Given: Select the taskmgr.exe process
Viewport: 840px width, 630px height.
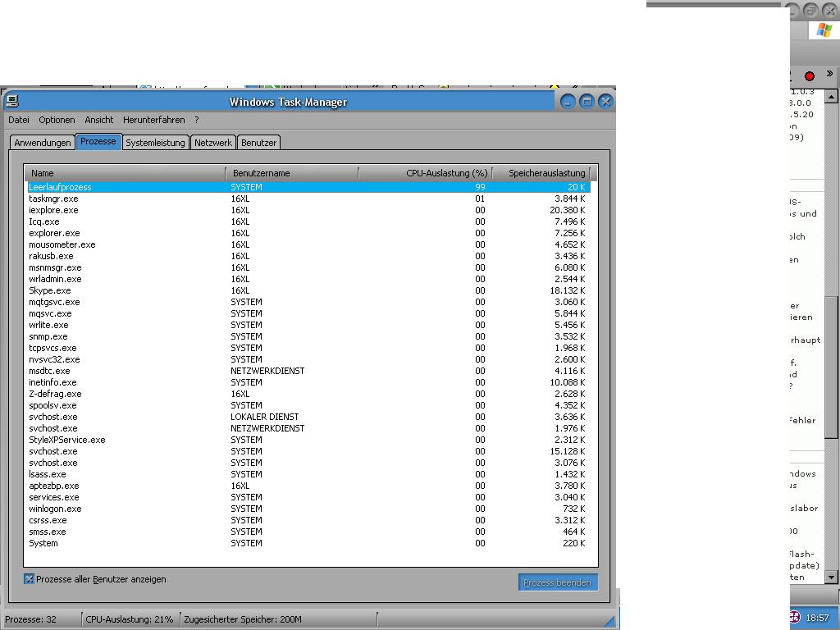Looking at the screenshot, I should coord(308,199).
